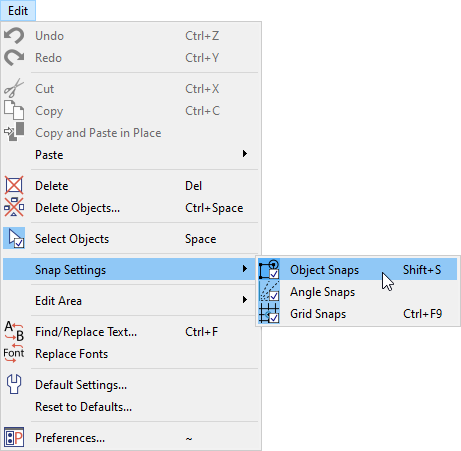Click the Redo arrow icon

click(14, 58)
